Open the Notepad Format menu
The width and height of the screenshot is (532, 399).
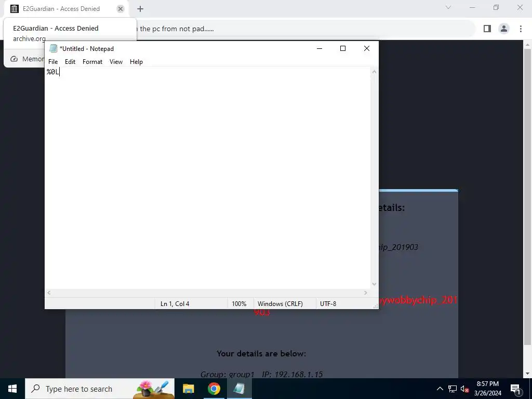point(92,62)
